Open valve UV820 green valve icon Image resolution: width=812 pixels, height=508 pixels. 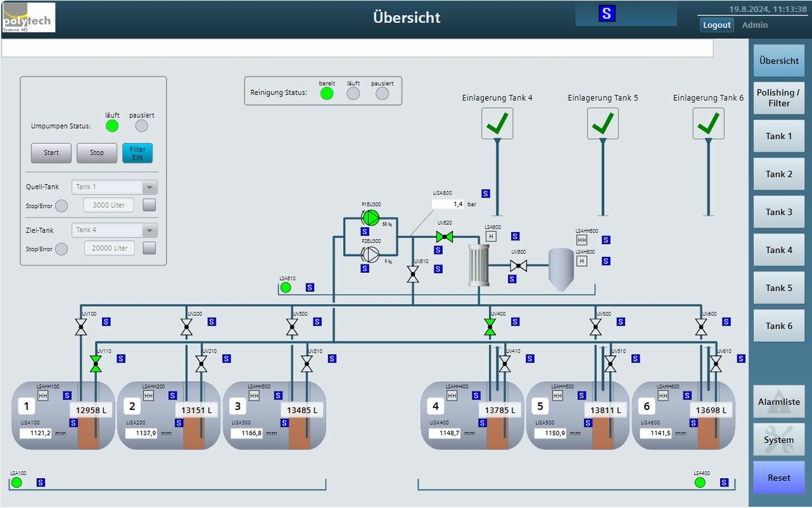[x=445, y=237]
